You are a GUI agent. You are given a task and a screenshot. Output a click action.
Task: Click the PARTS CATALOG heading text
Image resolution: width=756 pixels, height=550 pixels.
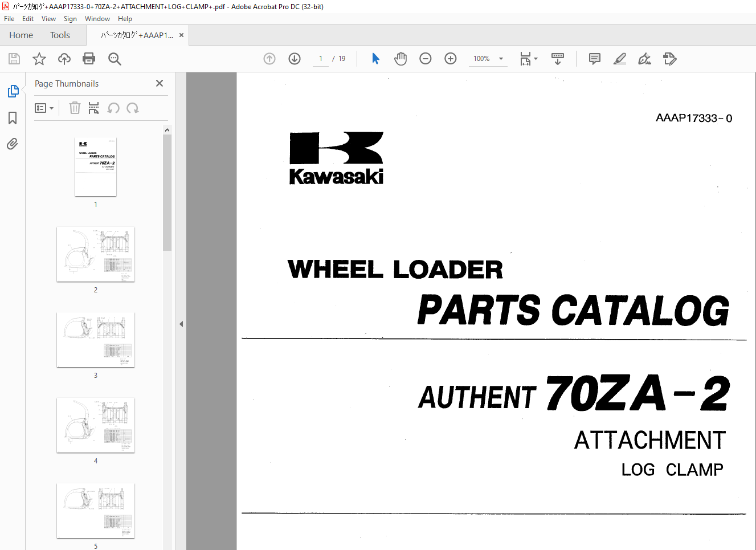pyautogui.click(x=573, y=311)
